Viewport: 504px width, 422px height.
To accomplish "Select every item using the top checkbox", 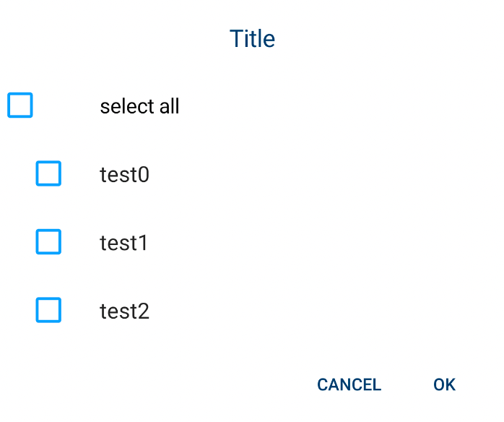I will click(20, 105).
